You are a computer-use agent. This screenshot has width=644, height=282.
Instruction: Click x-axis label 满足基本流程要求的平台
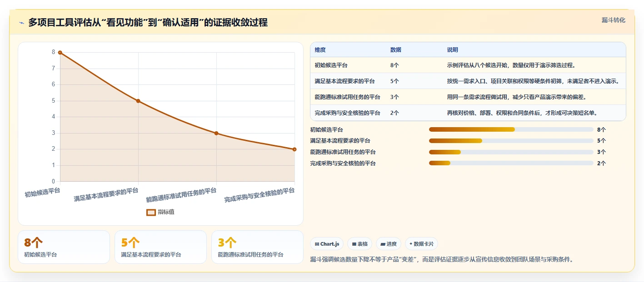pos(106,194)
